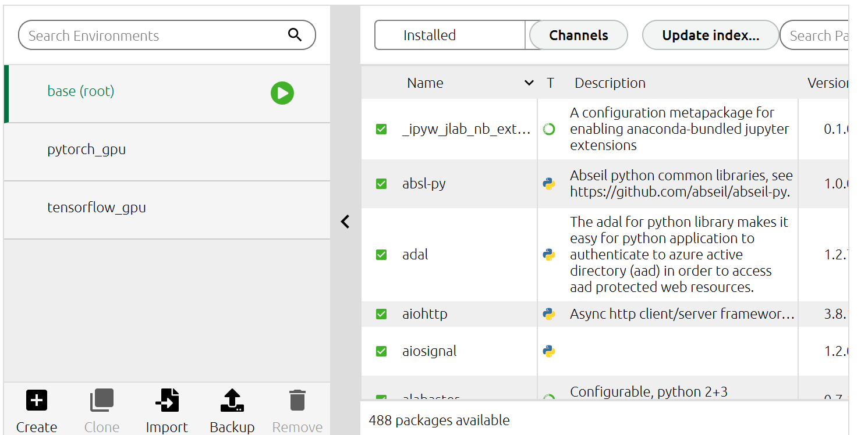Image resolution: width=868 pixels, height=435 pixels.
Task: Click the Import environment icon
Action: (x=167, y=400)
